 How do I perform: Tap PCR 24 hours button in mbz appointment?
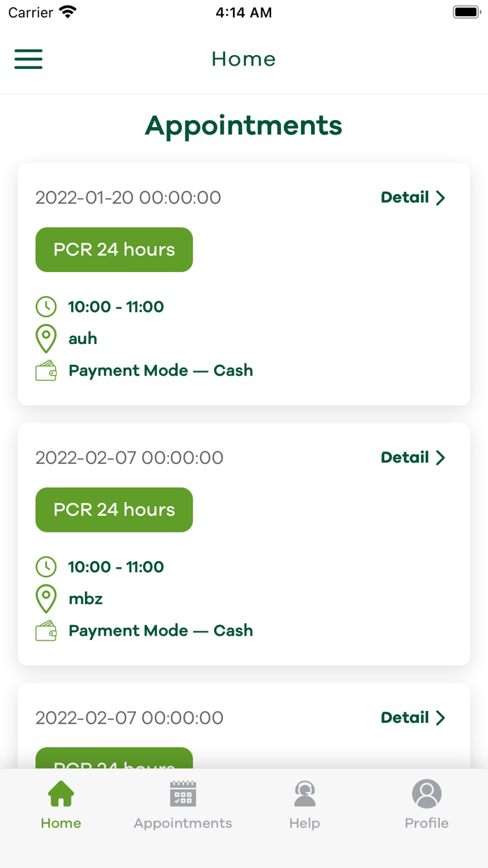coord(114,510)
